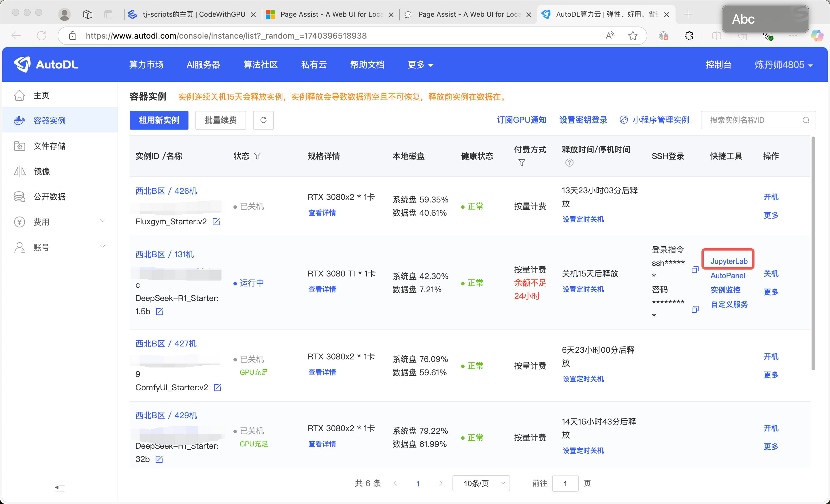Viewport: 830px width, 504px height.
Task: Click the release time help question icon
Action: pos(569,163)
